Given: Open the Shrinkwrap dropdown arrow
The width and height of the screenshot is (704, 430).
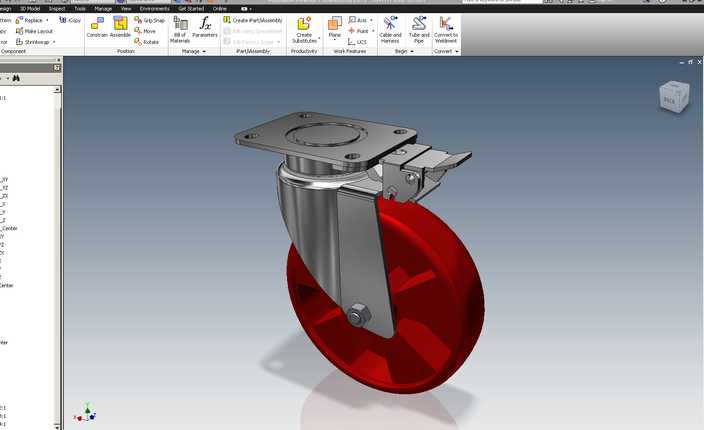Looking at the screenshot, I should 54,42.
